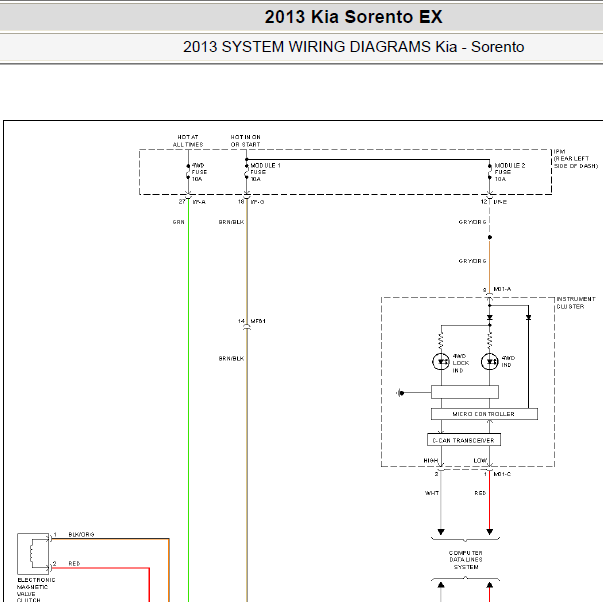Screen dimensions: 603x602
Task: Click the WHT wire color label
Action: pyautogui.click(x=432, y=493)
